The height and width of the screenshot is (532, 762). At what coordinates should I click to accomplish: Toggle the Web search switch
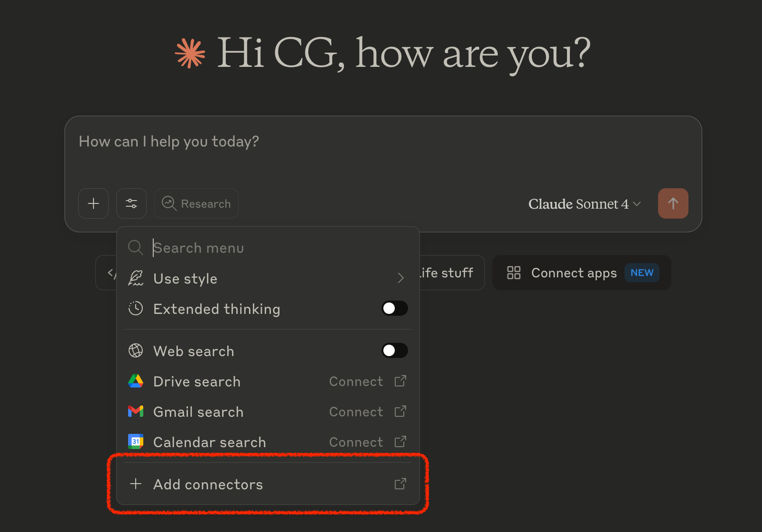tap(395, 351)
